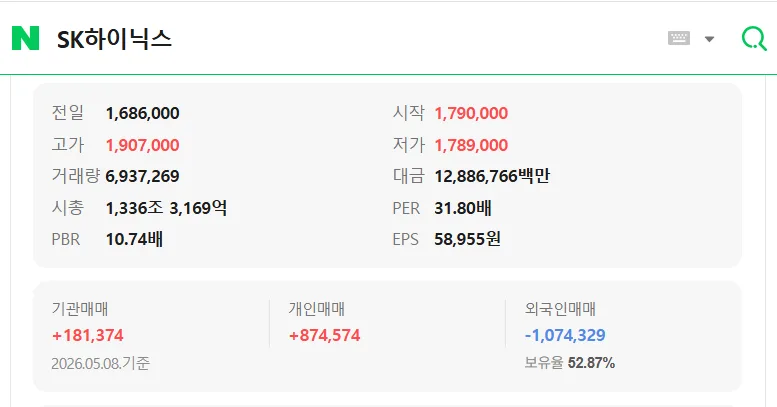Click the SK하이닉스 search field text

coord(114,39)
